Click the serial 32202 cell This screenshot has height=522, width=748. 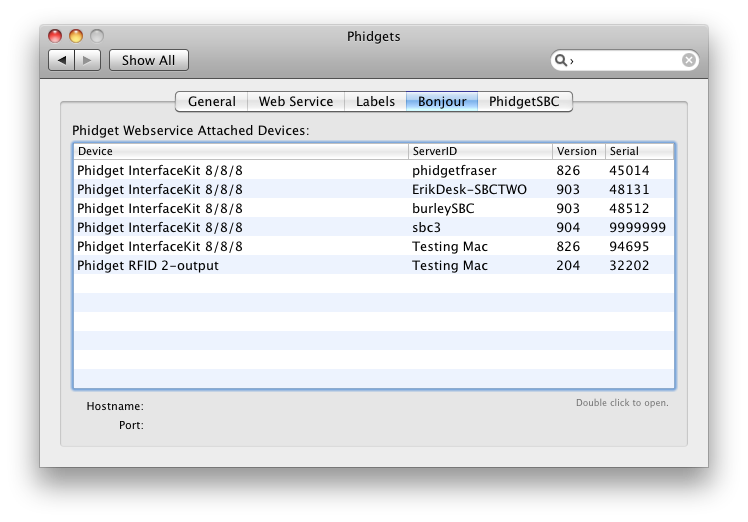click(x=629, y=265)
